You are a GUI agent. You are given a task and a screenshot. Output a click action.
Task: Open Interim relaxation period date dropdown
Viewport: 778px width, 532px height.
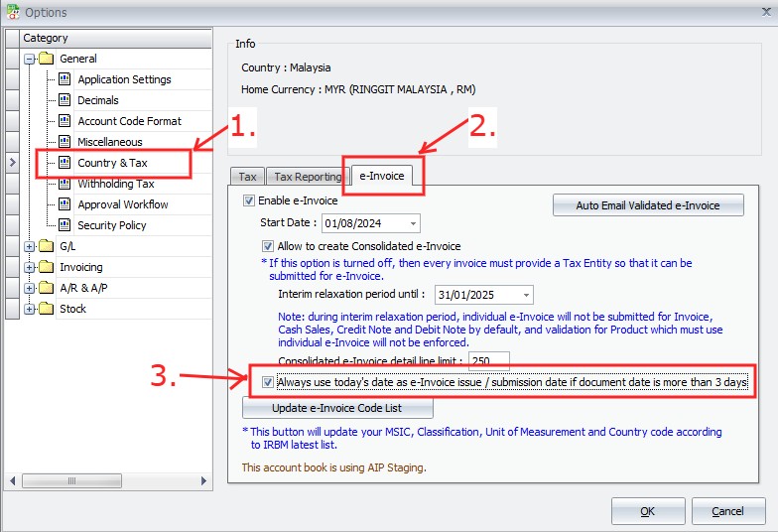pyautogui.click(x=526, y=295)
